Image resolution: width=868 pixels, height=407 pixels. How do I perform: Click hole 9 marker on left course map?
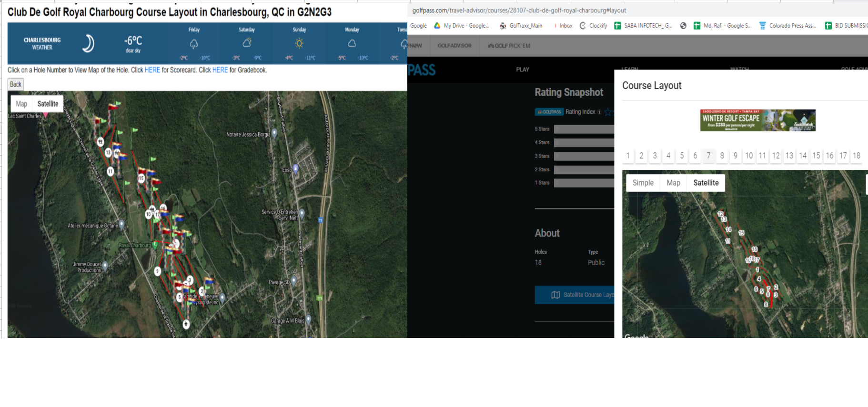pyautogui.click(x=158, y=271)
